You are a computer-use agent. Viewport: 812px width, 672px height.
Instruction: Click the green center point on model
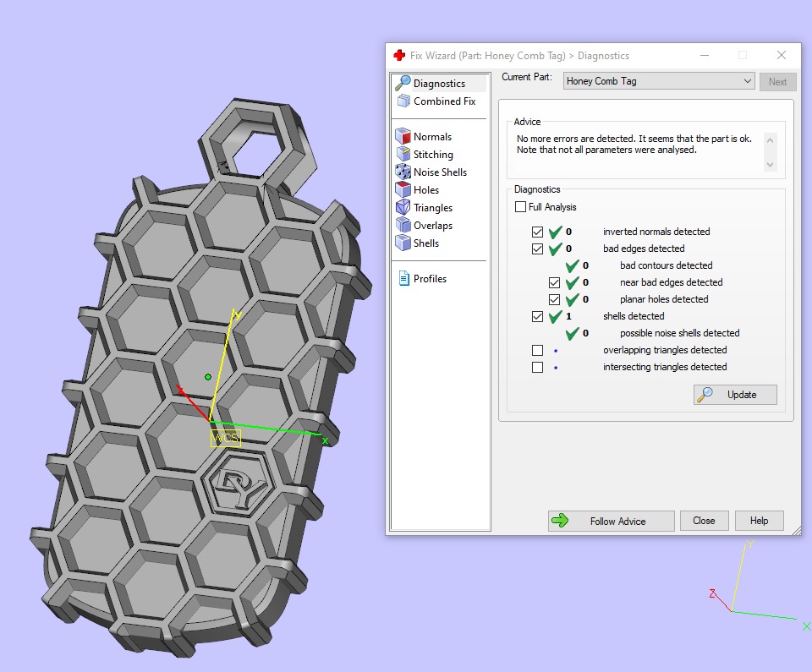208,377
